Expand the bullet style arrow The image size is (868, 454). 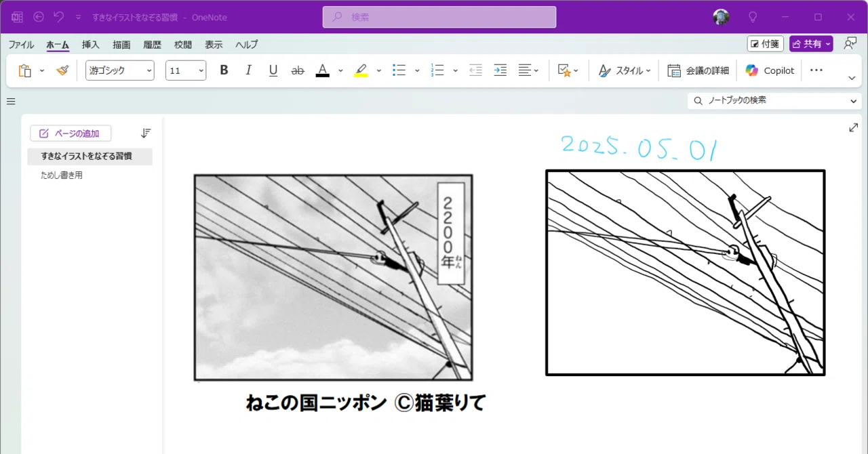417,70
